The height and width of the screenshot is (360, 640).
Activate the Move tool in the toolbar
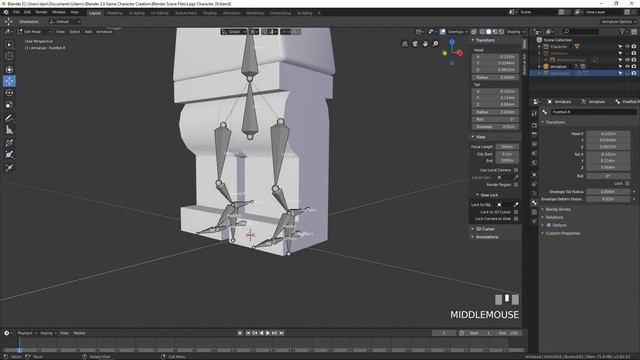[x=9, y=81]
